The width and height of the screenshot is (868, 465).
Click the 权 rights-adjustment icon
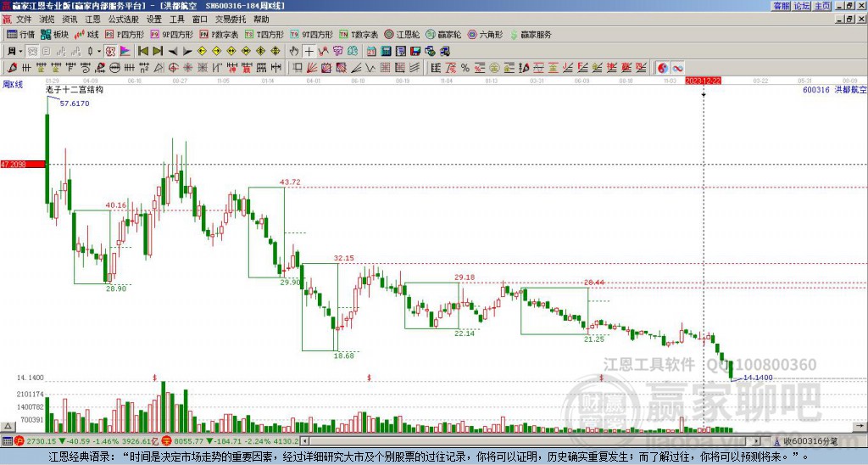[x=110, y=51]
